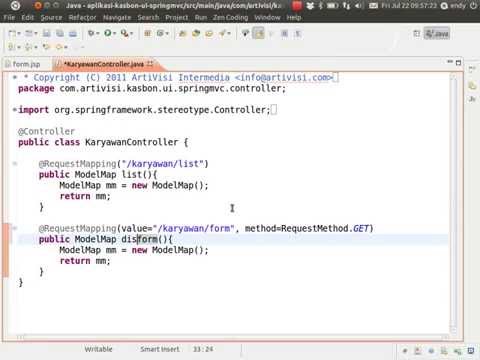480x360 pixels.
Task: Click the New Java Package icon
Action: pyautogui.click(x=148, y=33)
